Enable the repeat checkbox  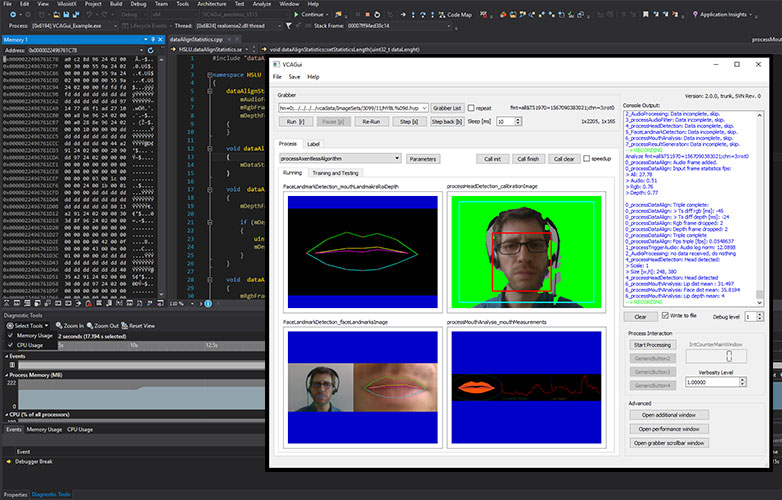471,107
